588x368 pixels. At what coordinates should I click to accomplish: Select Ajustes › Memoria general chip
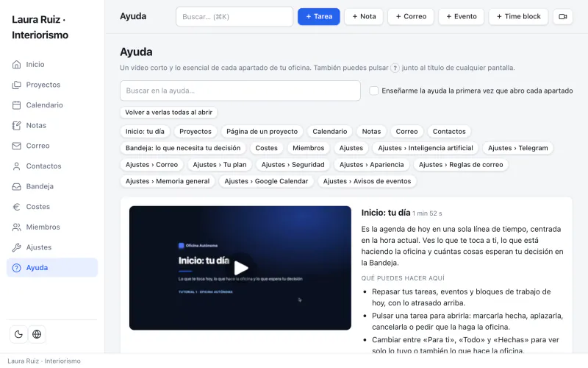(x=168, y=181)
